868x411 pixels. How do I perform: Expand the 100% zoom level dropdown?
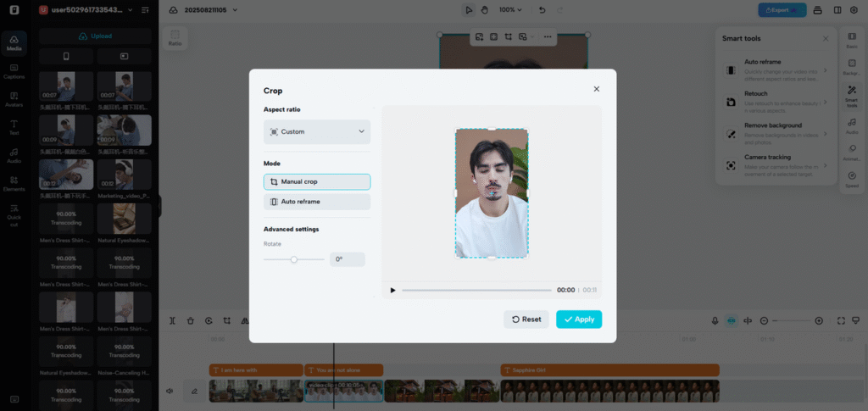point(509,10)
